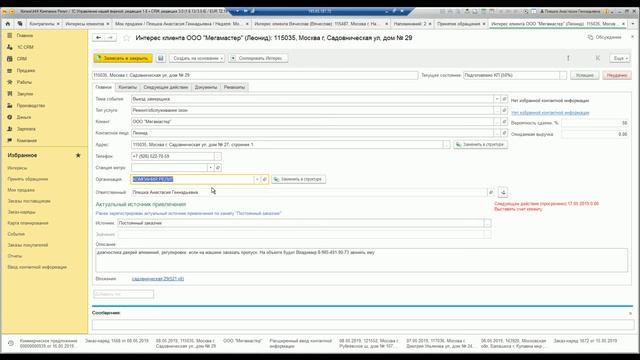Click the assign button next to Ответственный

click(503, 192)
